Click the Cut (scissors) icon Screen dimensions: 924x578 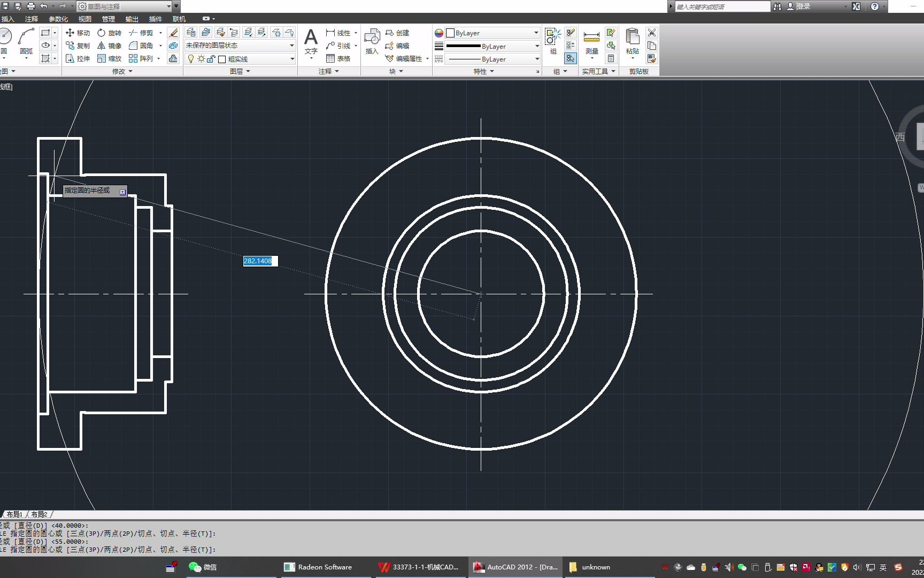651,33
